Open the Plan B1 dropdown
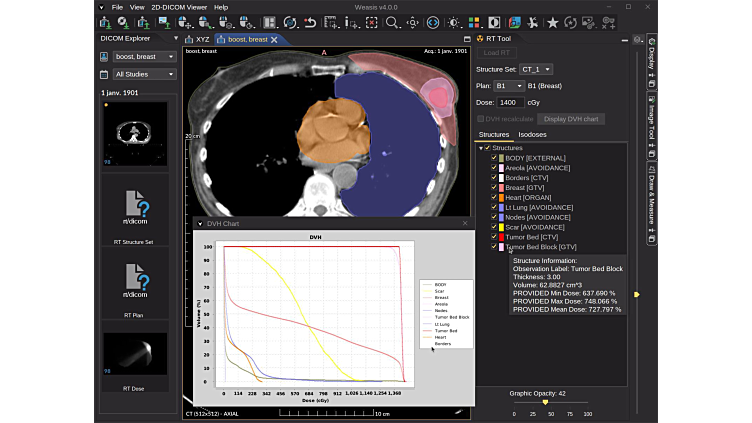Viewport: 752px width, 423px height. 509,86
